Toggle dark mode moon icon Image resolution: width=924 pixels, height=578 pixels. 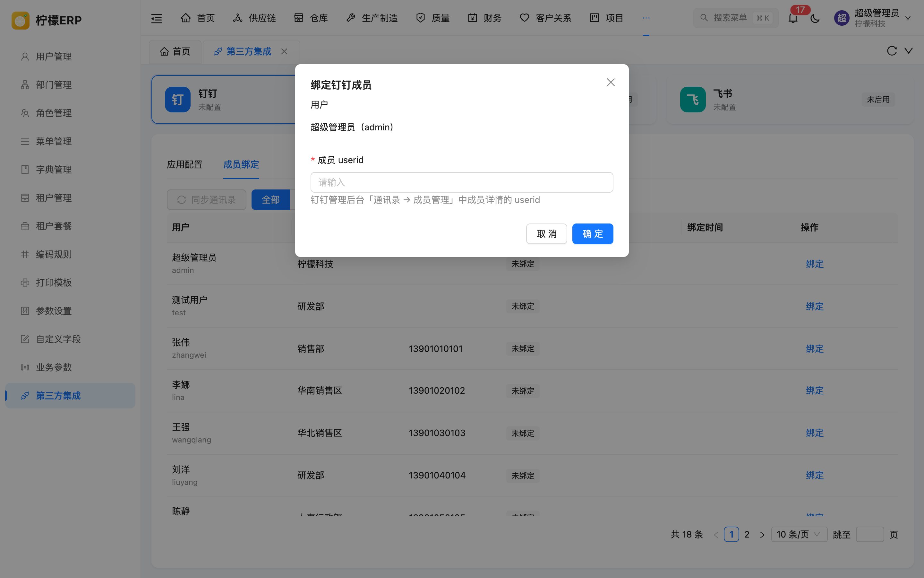pos(815,18)
